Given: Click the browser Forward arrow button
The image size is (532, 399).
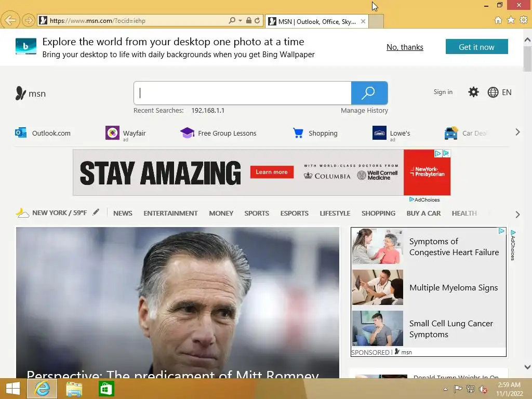Looking at the screenshot, I should click(29, 20).
